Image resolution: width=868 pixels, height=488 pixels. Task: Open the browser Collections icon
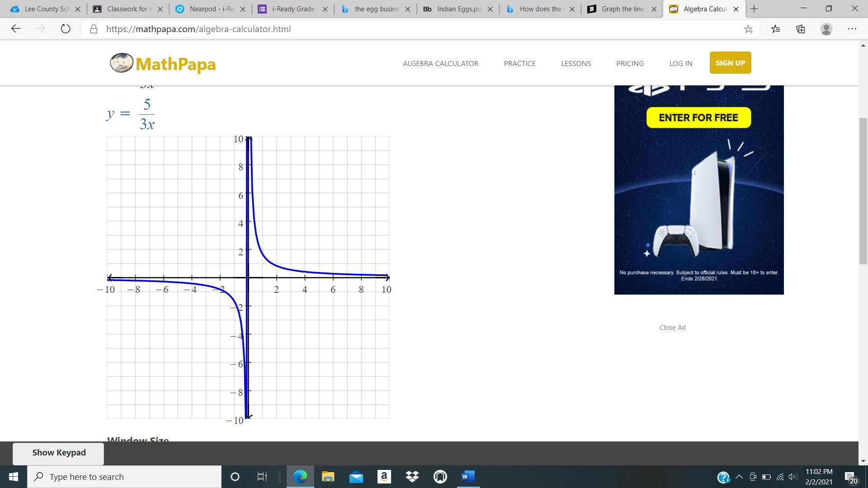(x=801, y=29)
